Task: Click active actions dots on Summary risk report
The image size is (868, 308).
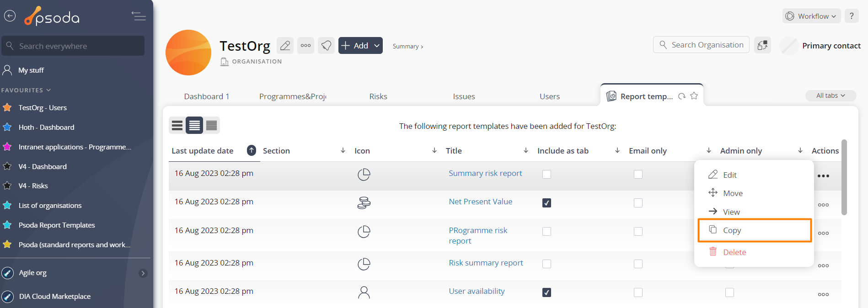Action: tap(823, 176)
